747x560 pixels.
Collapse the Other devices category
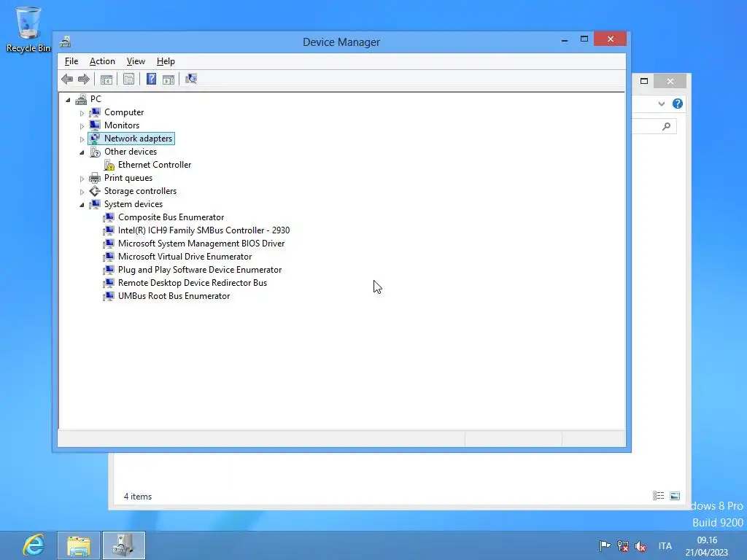click(82, 152)
